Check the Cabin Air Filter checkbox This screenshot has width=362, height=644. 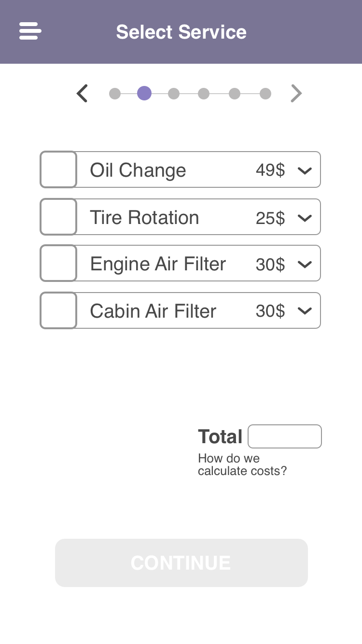pos(58,310)
